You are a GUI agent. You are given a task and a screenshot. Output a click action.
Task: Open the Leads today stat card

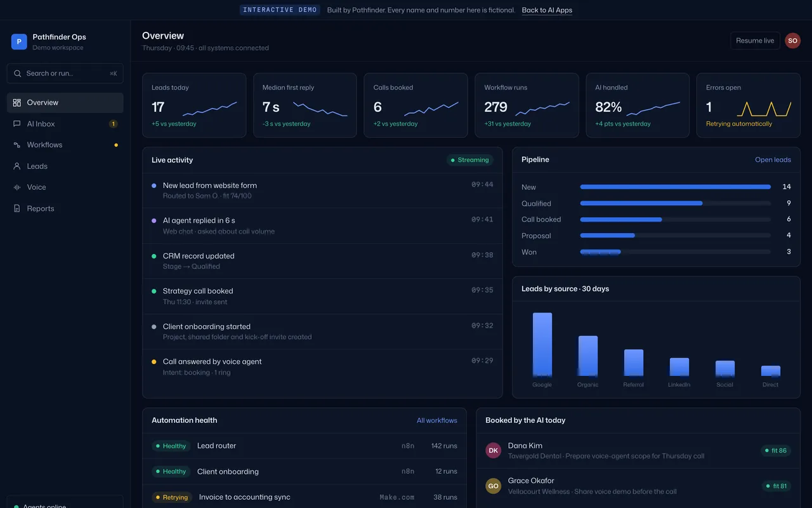194,105
